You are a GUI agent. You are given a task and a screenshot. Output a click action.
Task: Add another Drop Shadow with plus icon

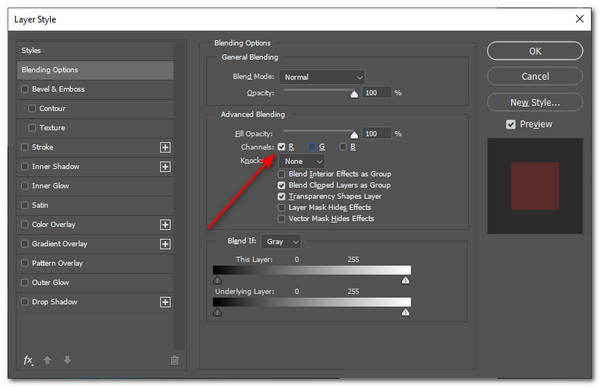165,302
